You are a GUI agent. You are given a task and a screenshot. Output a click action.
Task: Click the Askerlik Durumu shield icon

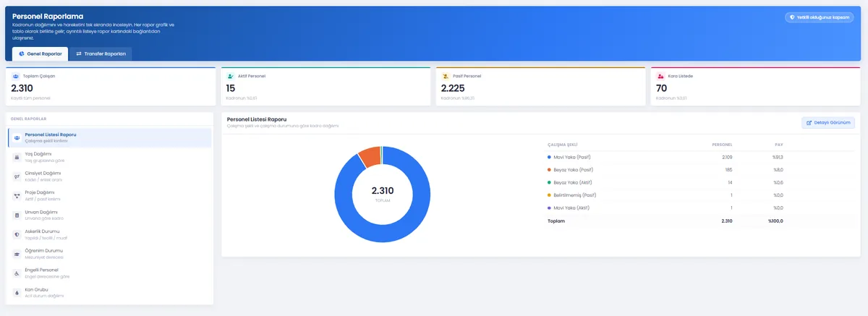pos(17,235)
